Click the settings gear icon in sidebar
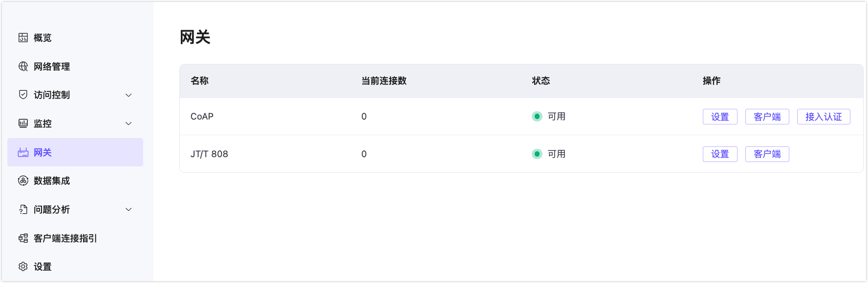 coord(23,266)
